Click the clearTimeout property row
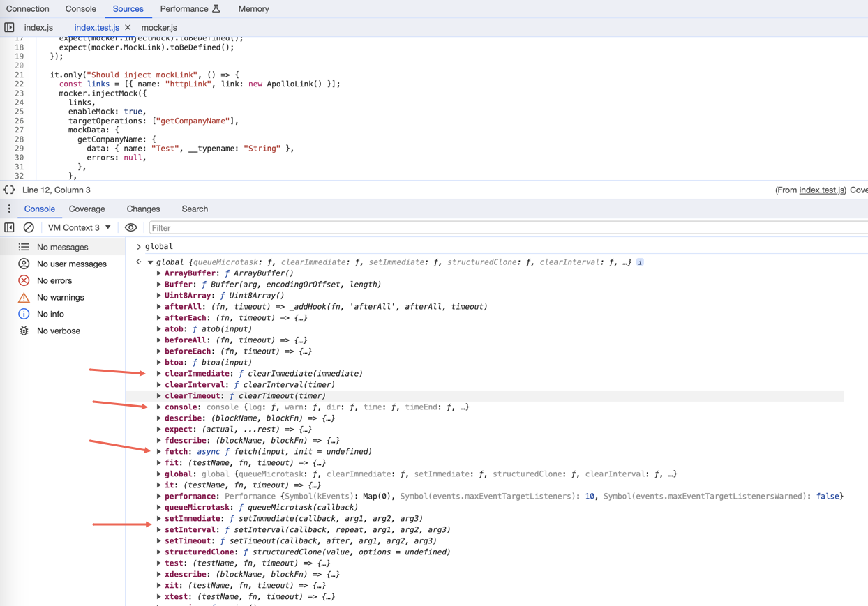 pos(485,396)
